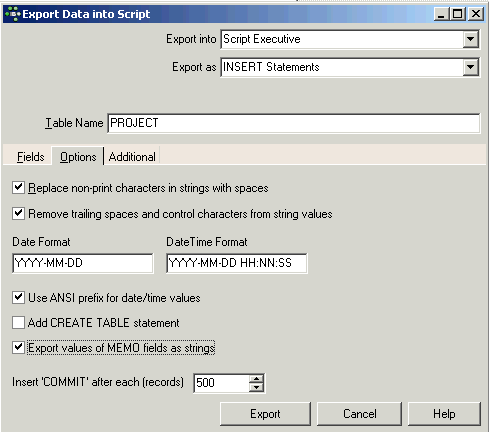Select the INSERT Statements combo box
The image size is (489, 432).
[350, 67]
